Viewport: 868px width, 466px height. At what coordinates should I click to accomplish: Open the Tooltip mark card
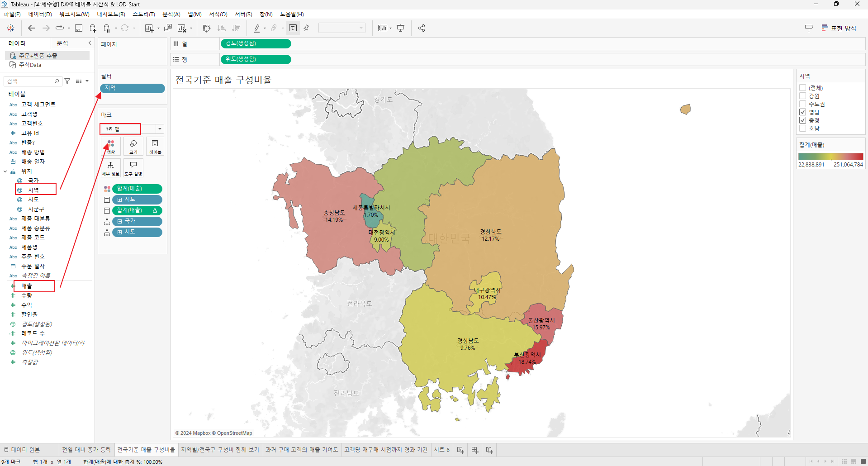[133, 168]
